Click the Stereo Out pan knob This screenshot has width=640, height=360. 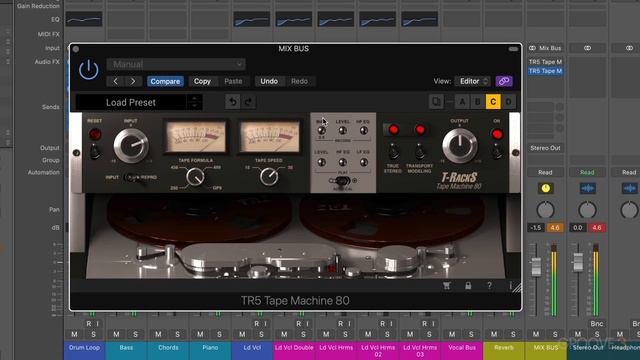(x=587, y=210)
